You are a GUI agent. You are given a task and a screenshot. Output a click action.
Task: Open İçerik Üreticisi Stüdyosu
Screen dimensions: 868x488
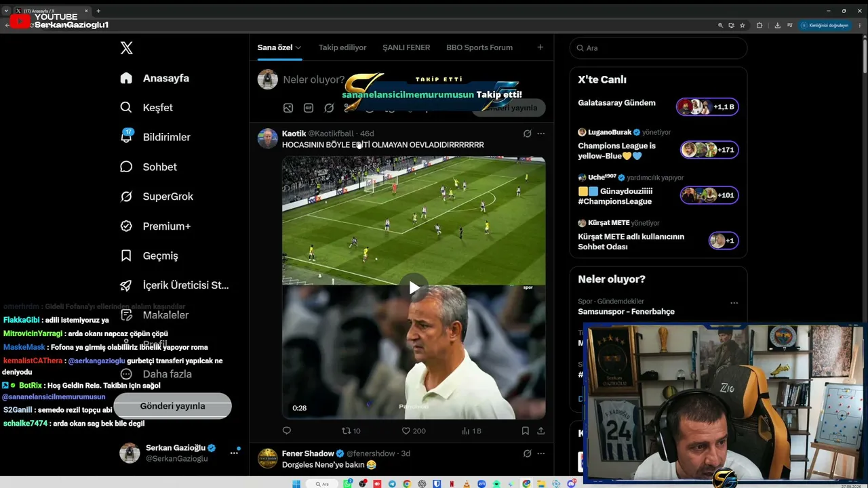pyautogui.click(x=174, y=285)
